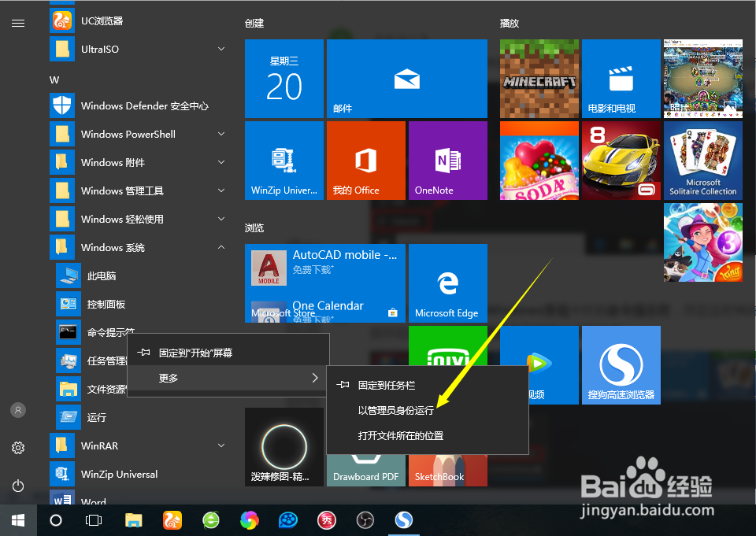Open Windows Defender 安全中心 shield icon
The height and width of the screenshot is (536, 756).
point(62,105)
